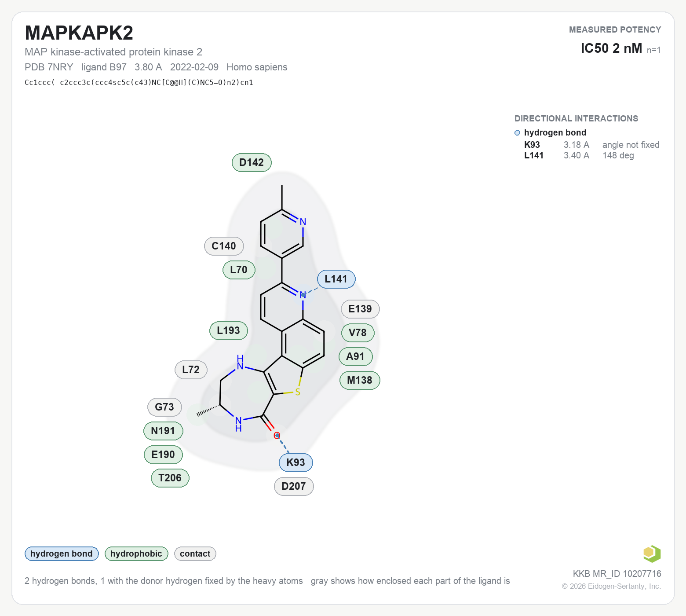Select the N191 residue label
The width and height of the screenshot is (686, 616).
point(163,431)
